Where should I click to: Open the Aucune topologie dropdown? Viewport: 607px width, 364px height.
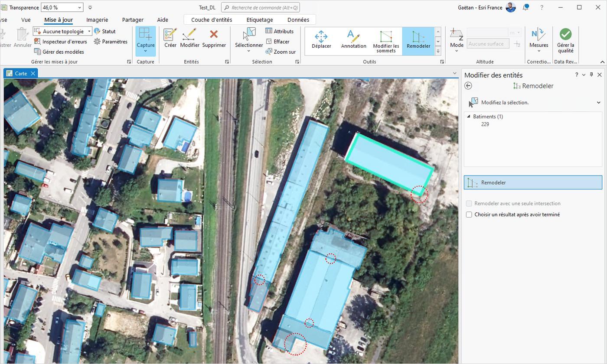tap(89, 31)
